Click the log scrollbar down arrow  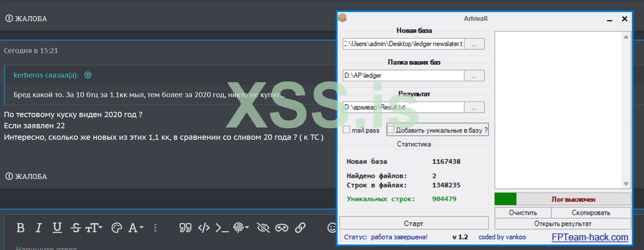tap(626, 184)
